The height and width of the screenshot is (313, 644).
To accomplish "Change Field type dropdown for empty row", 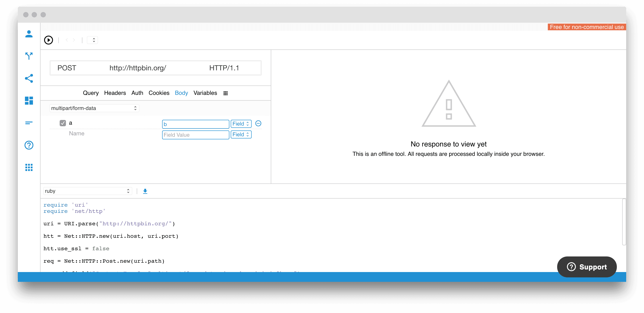I will pos(241,134).
